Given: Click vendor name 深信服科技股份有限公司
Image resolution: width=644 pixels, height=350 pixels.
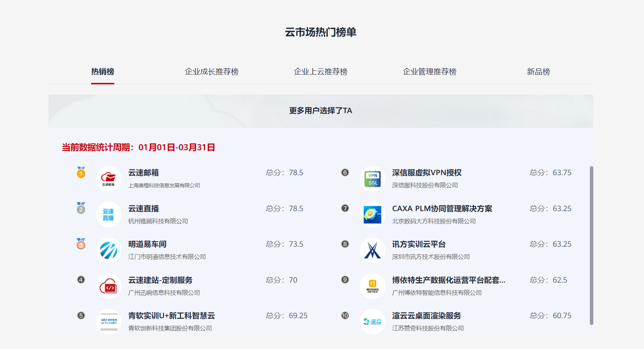Looking at the screenshot, I should tap(425, 185).
